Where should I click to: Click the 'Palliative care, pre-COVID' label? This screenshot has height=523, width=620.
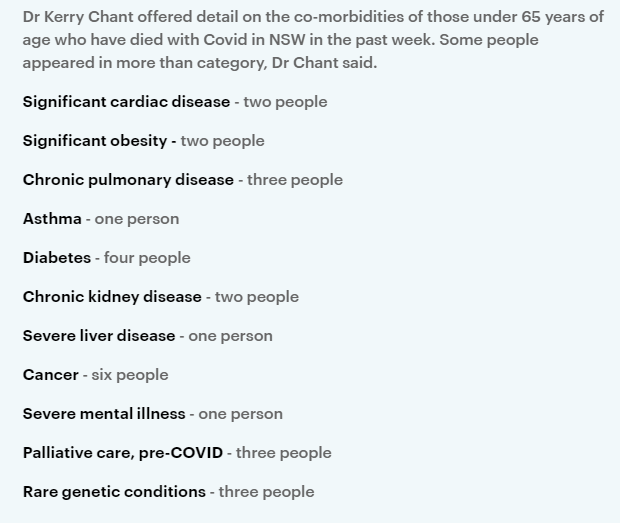(123, 453)
